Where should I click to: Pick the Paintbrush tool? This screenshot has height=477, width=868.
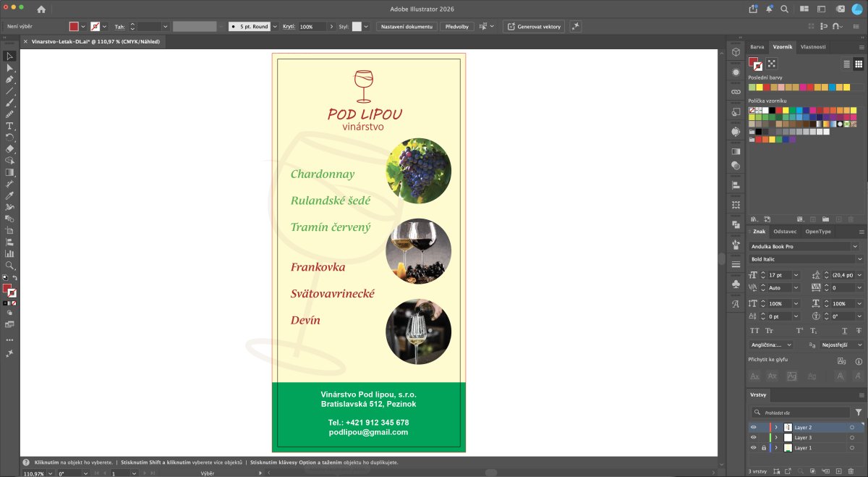pyautogui.click(x=10, y=102)
